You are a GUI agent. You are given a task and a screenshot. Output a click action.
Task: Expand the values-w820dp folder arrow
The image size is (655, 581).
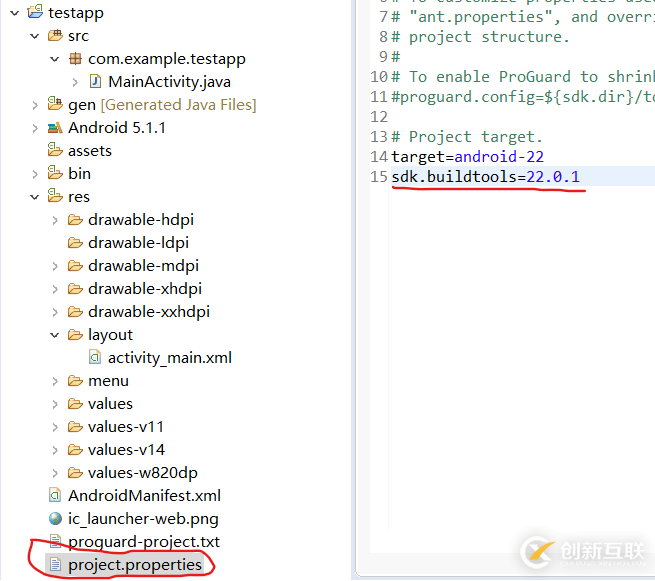point(55,473)
